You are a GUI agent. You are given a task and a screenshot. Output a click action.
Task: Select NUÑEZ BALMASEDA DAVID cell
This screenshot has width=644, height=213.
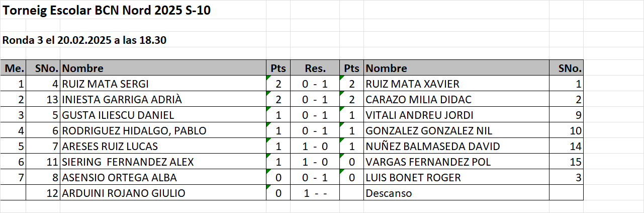click(456, 147)
